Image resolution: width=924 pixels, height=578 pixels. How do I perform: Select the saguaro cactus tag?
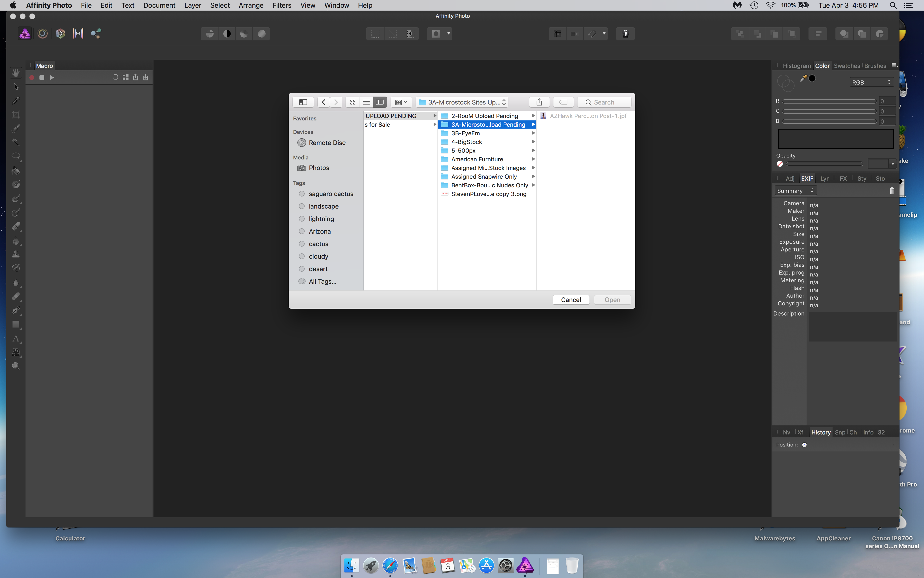click(x=331, y=194)
